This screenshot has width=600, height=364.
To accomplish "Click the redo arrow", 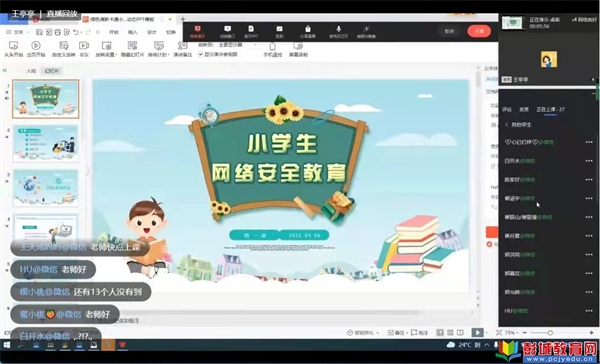I will [89, 32].
